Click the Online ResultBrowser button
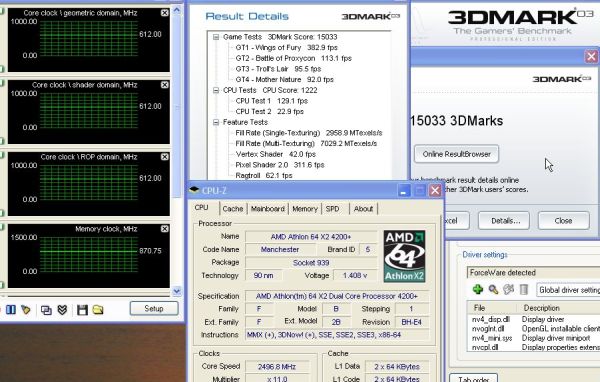The height and width of the screenshot is (382, 600). (x=457, y=154)
